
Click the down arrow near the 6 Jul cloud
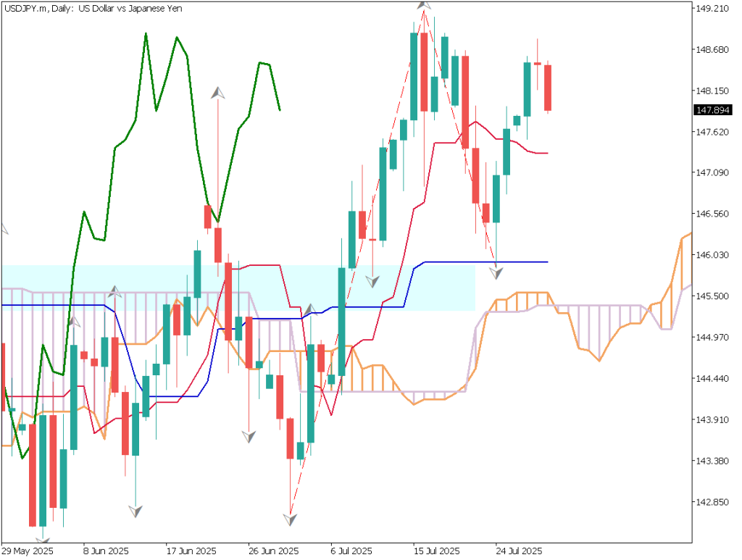tap(372, 280)
